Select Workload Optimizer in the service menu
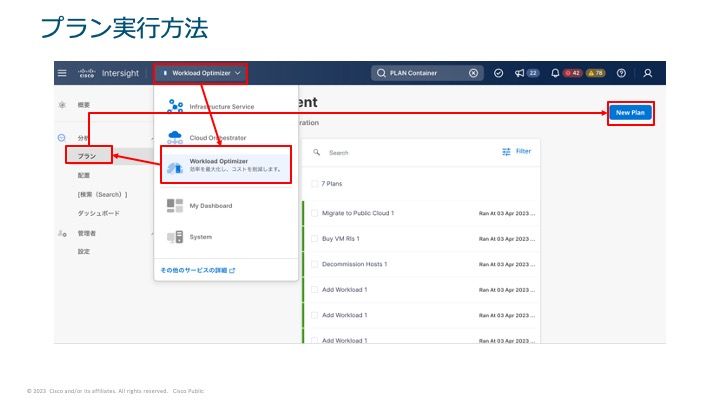This screenshot has width=720, height=405. pyautogui.click(x=226, y=165)
